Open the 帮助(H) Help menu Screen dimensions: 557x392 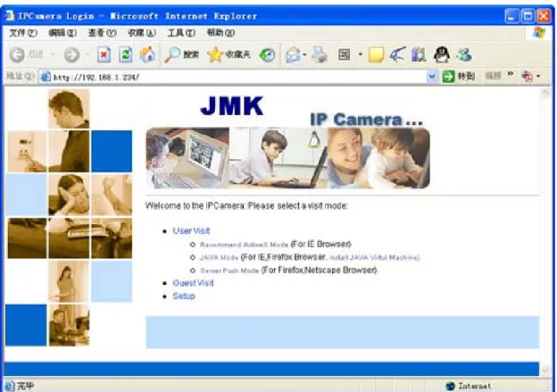point(221,33)
